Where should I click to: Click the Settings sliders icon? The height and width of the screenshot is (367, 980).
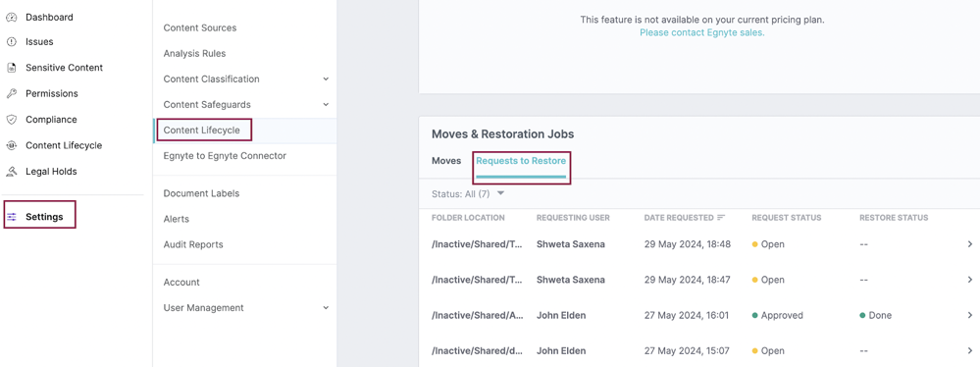pos(11,217)
